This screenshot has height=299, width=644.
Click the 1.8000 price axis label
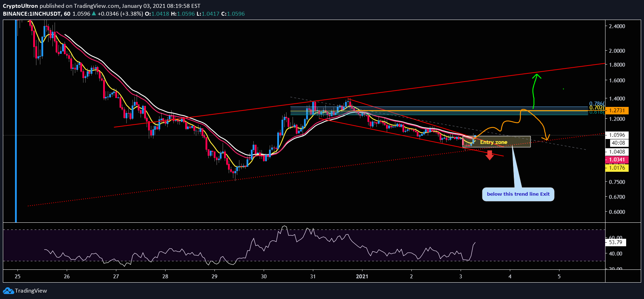point(617,65)
